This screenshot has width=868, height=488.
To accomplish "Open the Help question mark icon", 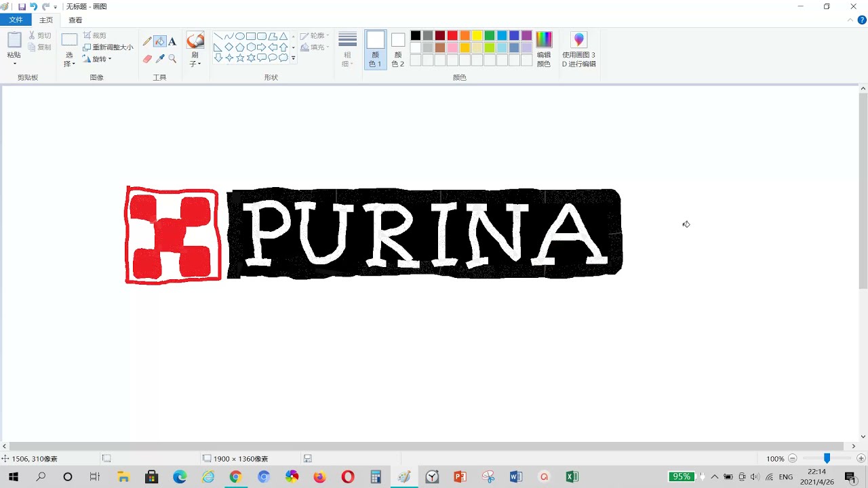I will tap(861, 20).
